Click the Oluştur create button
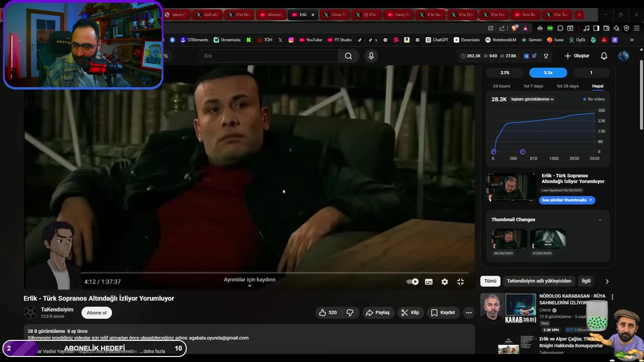This screenshot has height=362, width=644. coord(577,56)
